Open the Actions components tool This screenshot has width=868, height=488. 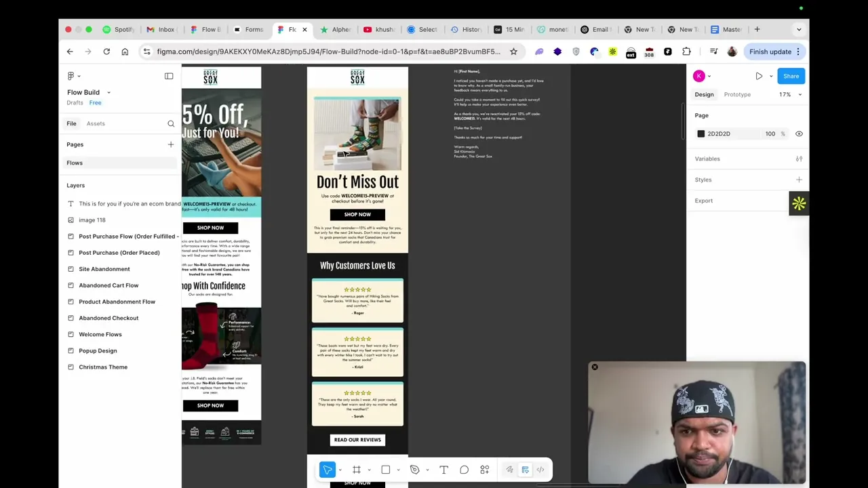coord(484,470)
